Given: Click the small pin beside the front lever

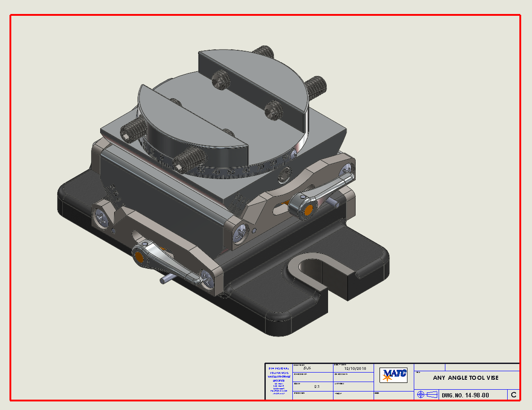Looking at the screenshot, I should 167,280.
